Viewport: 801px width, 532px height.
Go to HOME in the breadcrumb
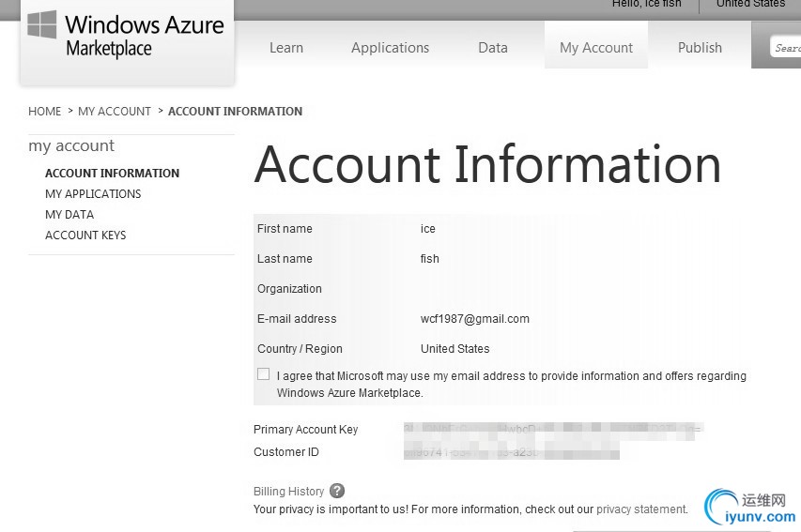pyautogui.click(x=44, y=112)
